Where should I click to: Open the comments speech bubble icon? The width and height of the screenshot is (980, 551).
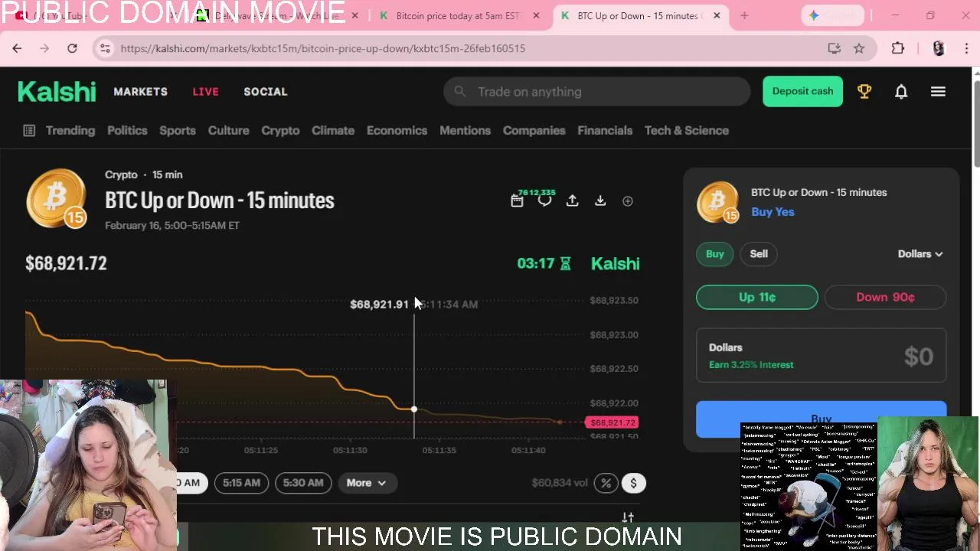(544, 201)
